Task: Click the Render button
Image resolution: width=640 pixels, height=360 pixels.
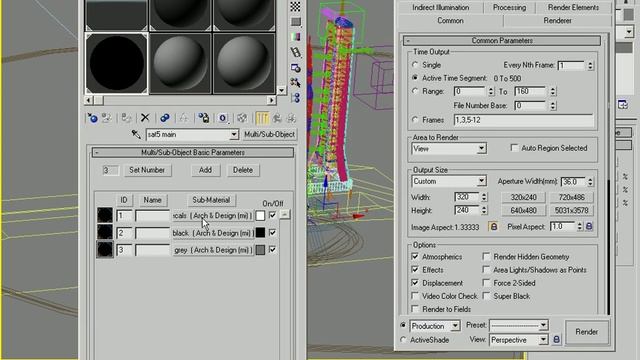Action: pyautogui.click(x=587, y=332)
